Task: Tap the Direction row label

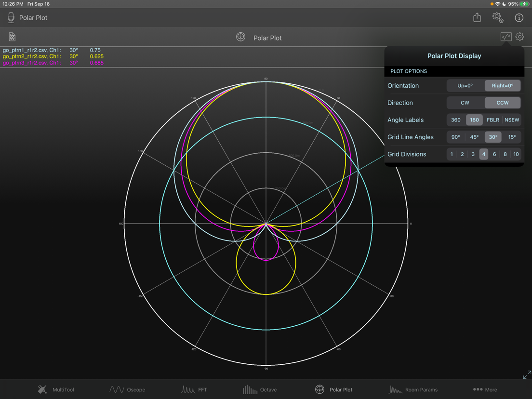Action: pyautogui.click(x=400, y=103)
